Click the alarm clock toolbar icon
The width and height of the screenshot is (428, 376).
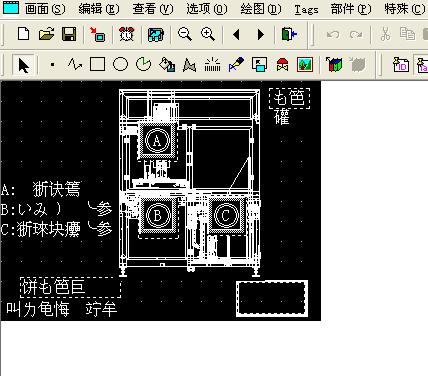click(x=126, y=34)
